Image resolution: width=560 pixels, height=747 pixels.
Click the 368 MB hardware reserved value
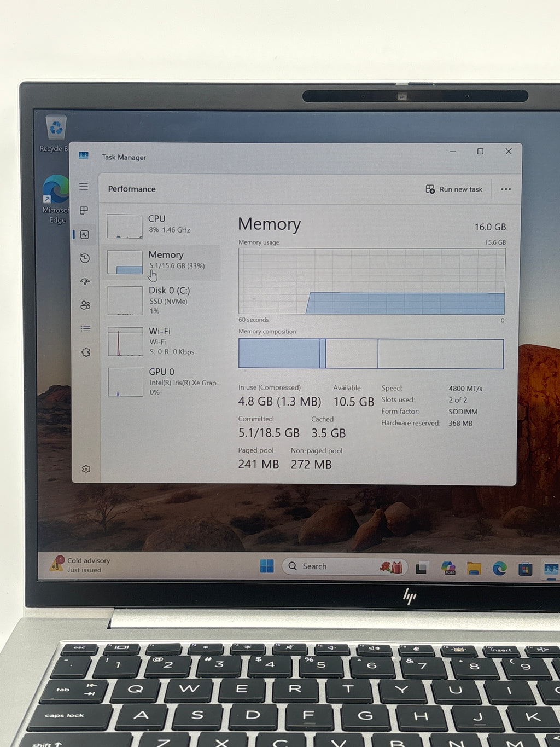click(x=460, y=423)
